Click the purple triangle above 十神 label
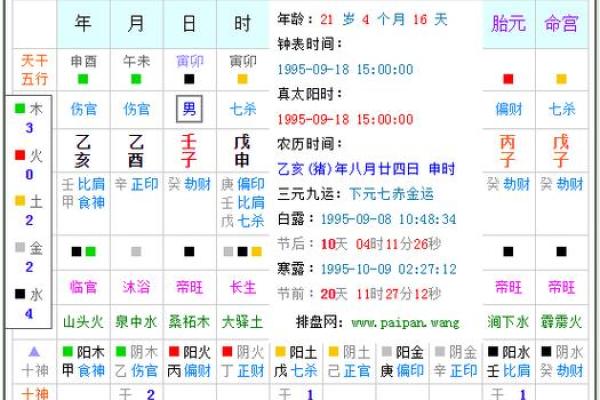Viewport: 600px width, 400px height. (x=34, y=351)
